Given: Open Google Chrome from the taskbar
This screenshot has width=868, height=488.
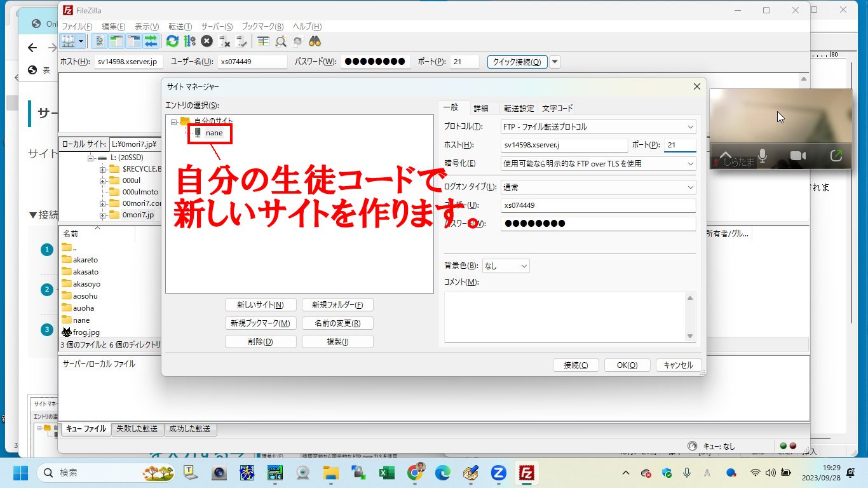Looking at the screenshot, I should point(416,473).
